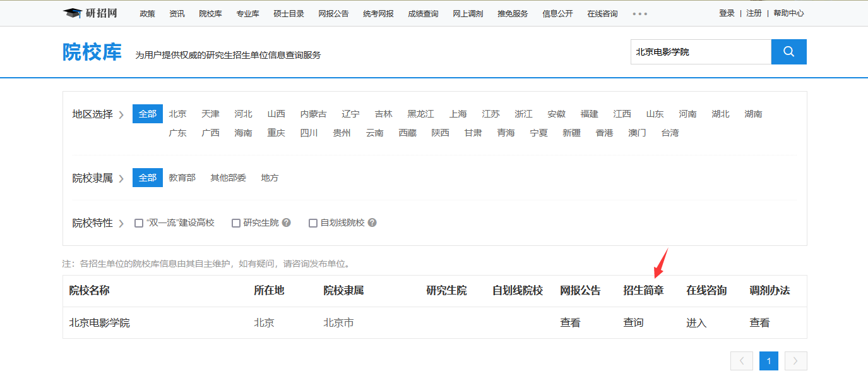Filter by region 北京
The image size is (868, 378).
[x=178, y=114]
